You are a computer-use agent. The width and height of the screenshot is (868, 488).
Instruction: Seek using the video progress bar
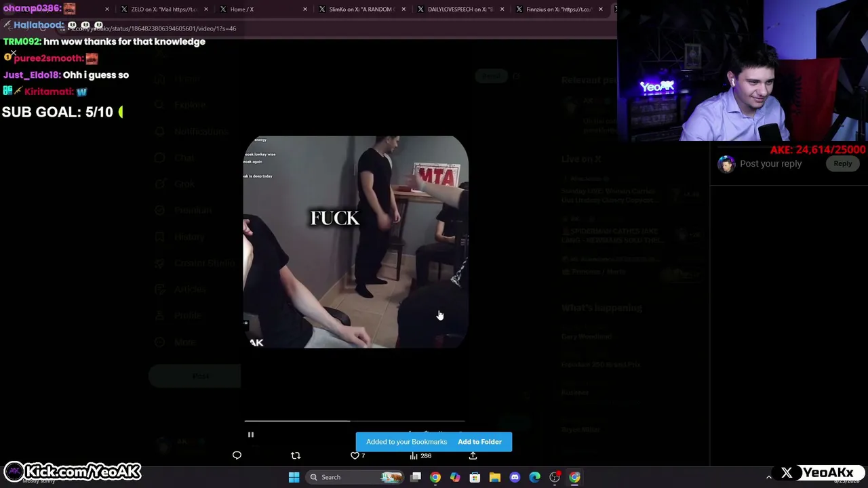[x=355, y=421]
